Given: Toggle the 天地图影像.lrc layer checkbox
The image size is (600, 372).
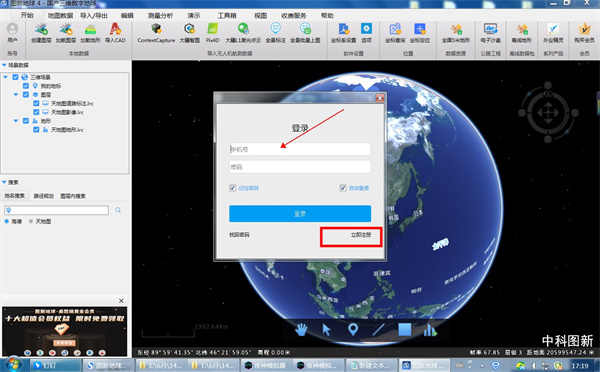Looking at the screenshot, I should tap(36, 112).
